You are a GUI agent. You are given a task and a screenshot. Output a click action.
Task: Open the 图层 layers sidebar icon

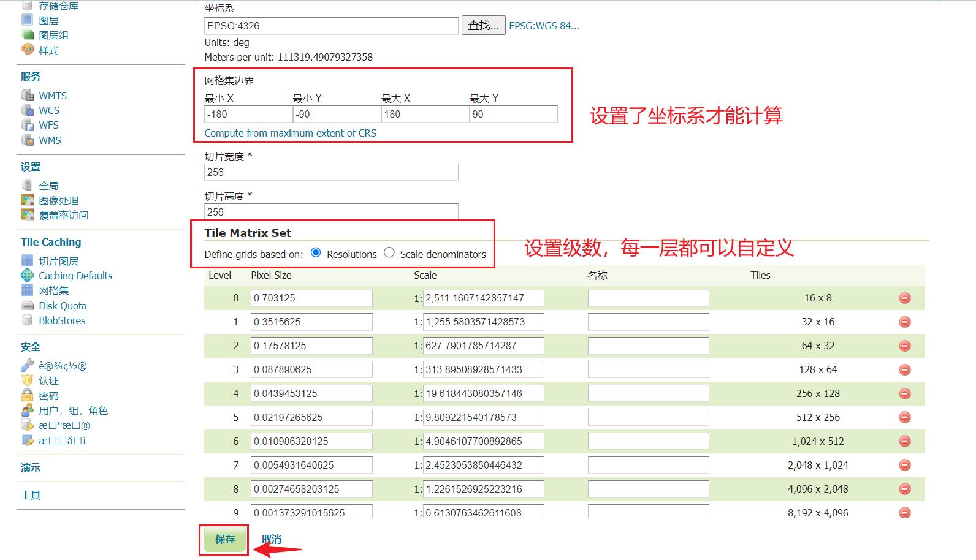[27, 20]
